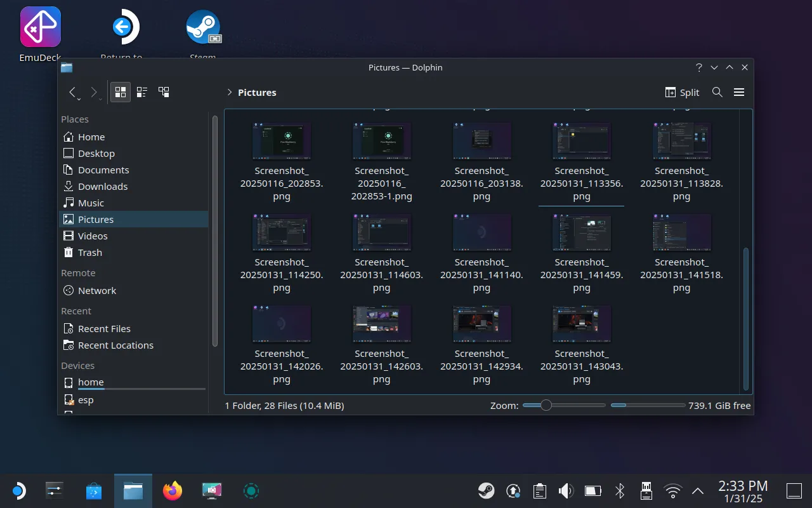Switch to Compact view mode
Viewport: 812px width, 508px height.
pyautogui.click(x=142, y=92)
